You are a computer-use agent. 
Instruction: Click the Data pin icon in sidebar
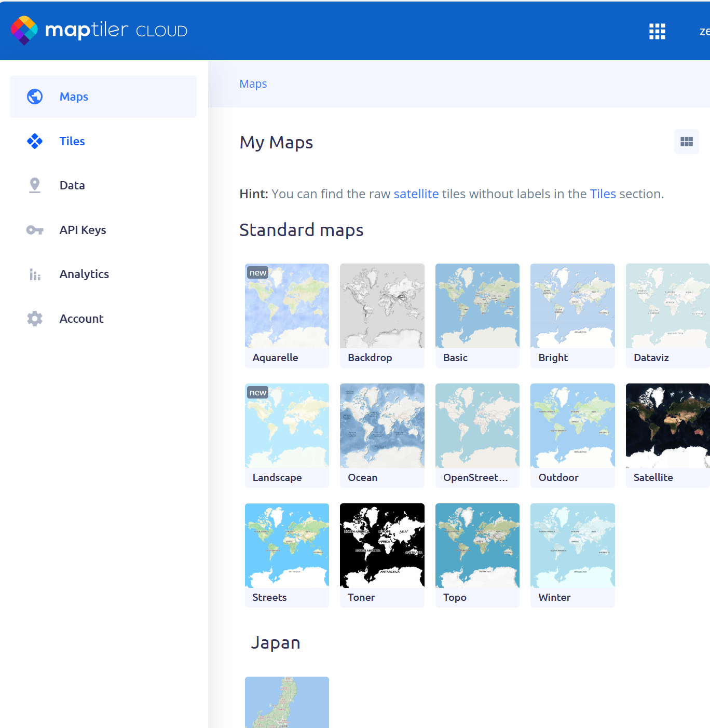tap(35, 185)
